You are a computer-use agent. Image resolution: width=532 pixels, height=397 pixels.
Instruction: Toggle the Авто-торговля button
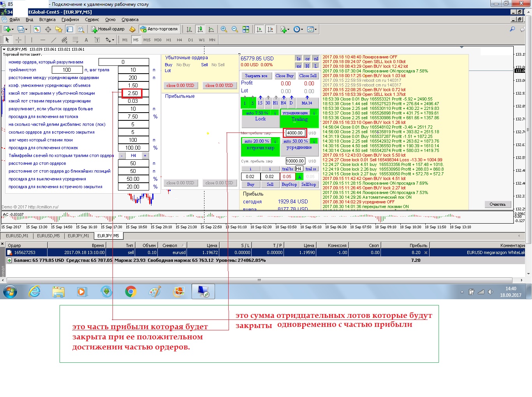point(159,29)
